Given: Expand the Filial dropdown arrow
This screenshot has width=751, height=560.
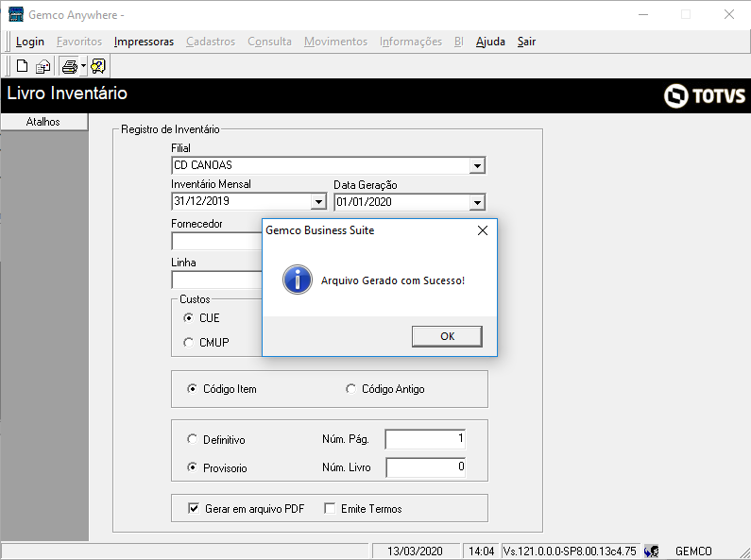Looking at the screenshot, I should (x=477, y=165).
